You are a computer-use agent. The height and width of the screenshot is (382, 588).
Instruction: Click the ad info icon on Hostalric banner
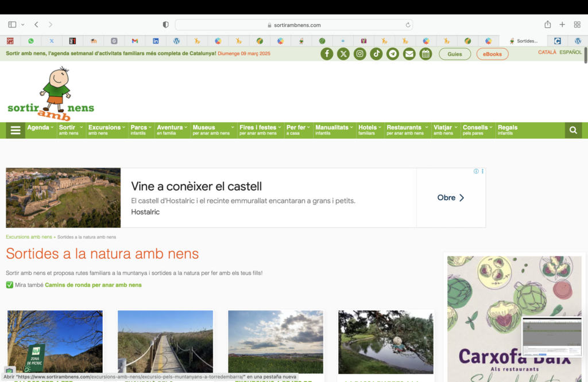click(x=476, y=171)
